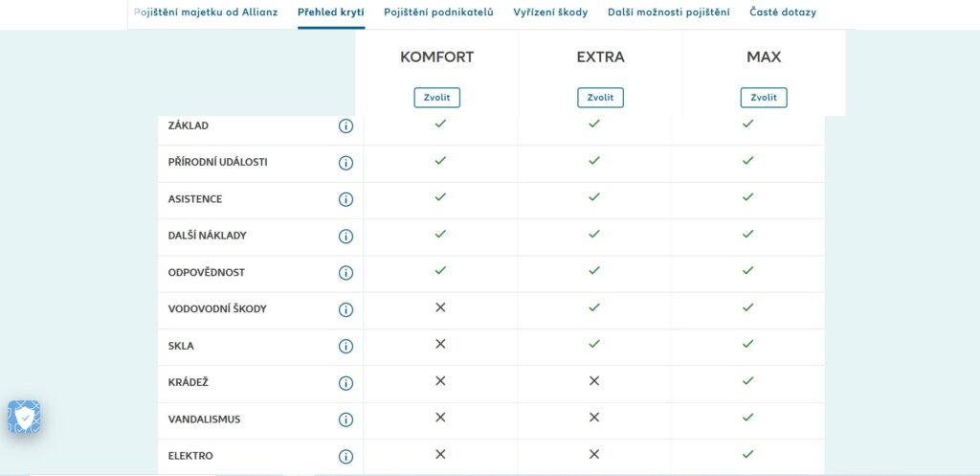980x476 pixels.
Task: Click KOMFORT cross mark in VODOVODNÍ ŠKODY row
Action: [440, 307]
